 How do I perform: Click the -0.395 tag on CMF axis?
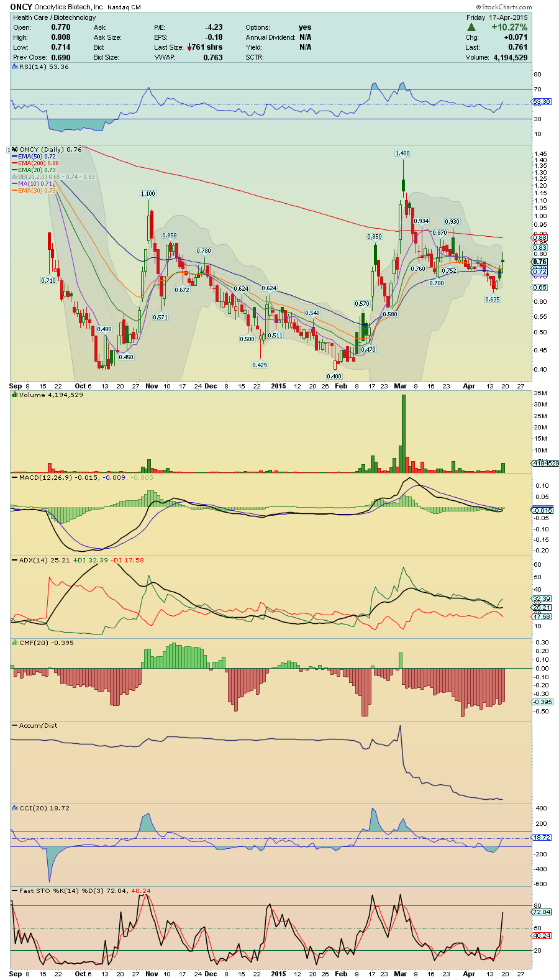(x=543, y=702)
